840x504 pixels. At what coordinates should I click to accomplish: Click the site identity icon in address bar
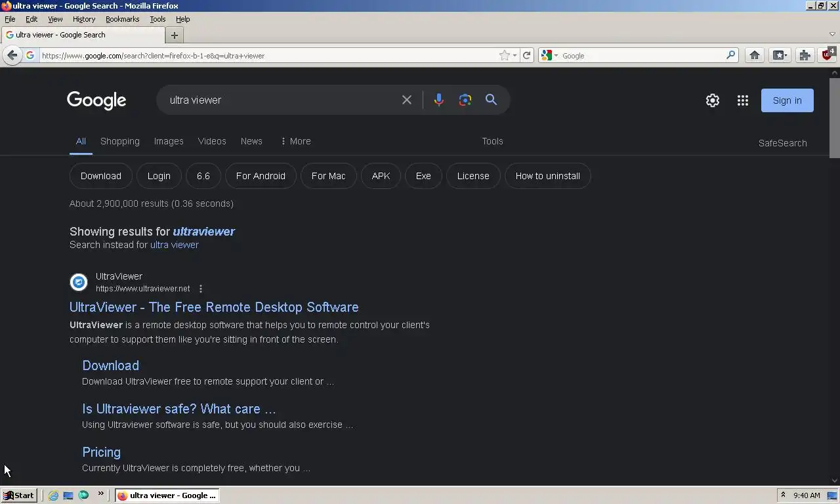[30, 56]
